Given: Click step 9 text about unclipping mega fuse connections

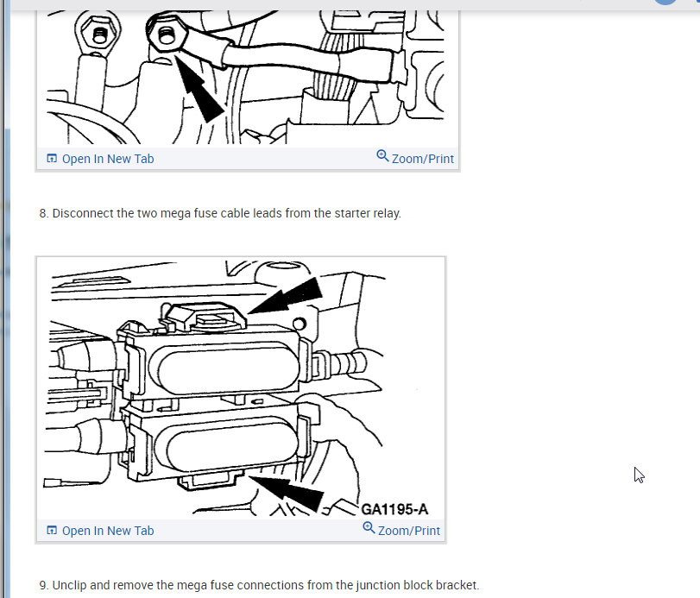Looking at the screenshot, I should pos(259,585).
